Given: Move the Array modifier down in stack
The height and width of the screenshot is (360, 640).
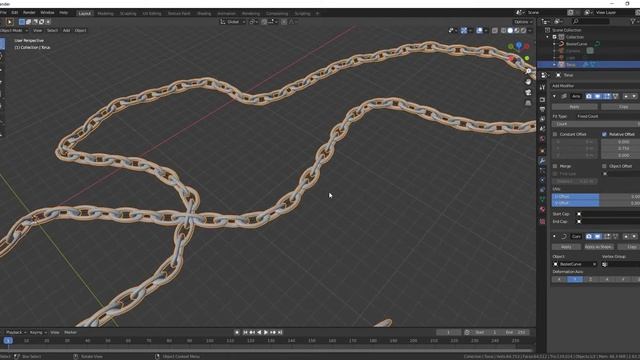Looking at the screenshot, I should click(634, 96).
